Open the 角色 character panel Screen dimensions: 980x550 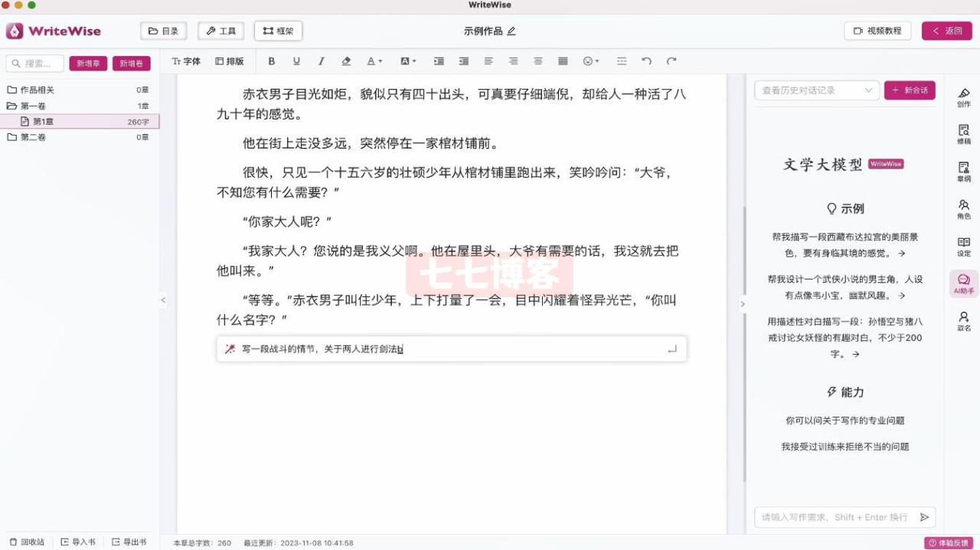click(964, 207)
